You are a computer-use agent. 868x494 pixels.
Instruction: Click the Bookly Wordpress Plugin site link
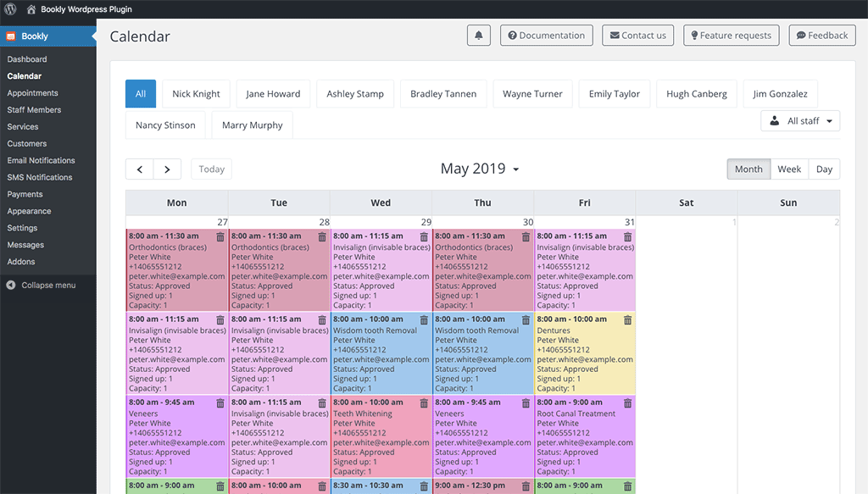86,9
